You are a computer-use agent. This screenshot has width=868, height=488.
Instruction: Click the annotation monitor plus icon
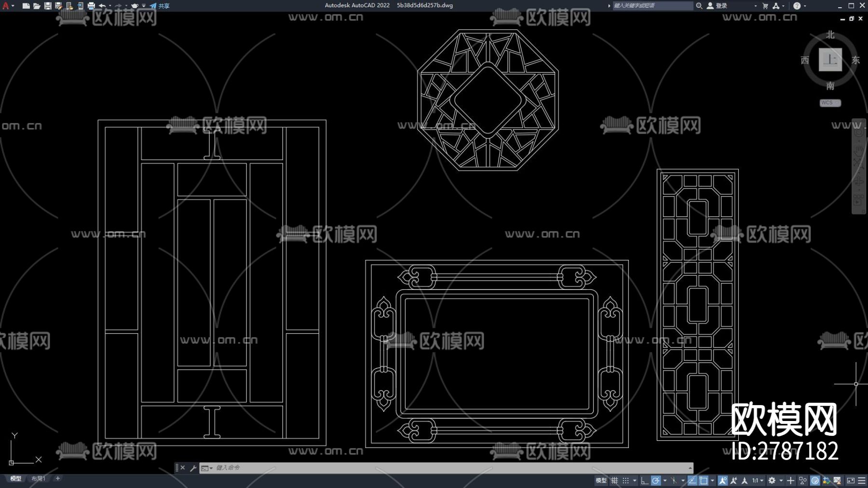791,480
